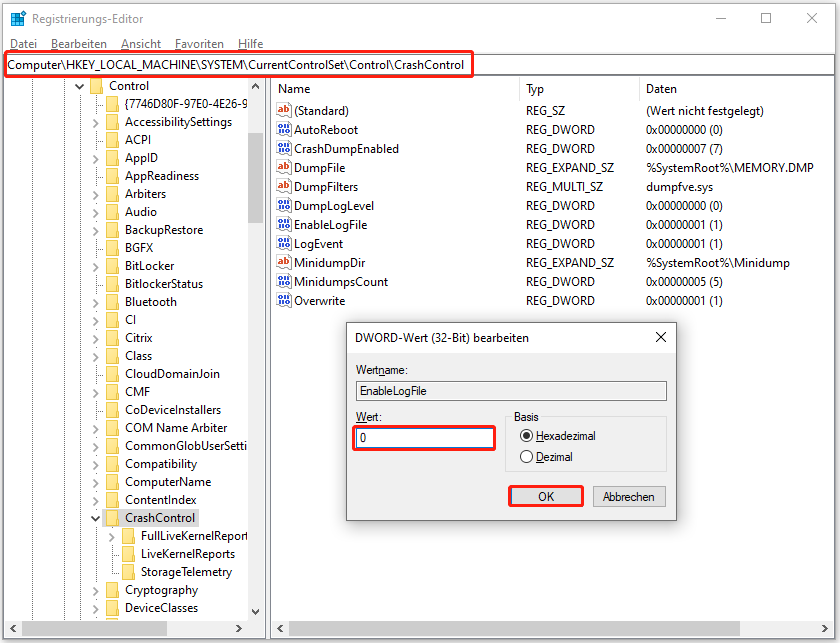
Task: Select the BitLocker folder icon in tree
Action: tap(112, 266)
